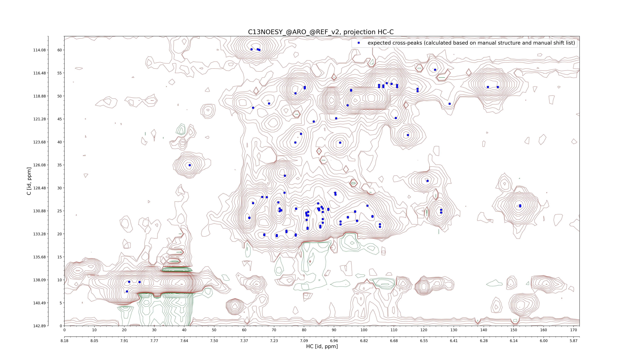Click the HC ppm tick label '6.41'

click(x=454, y=341)
